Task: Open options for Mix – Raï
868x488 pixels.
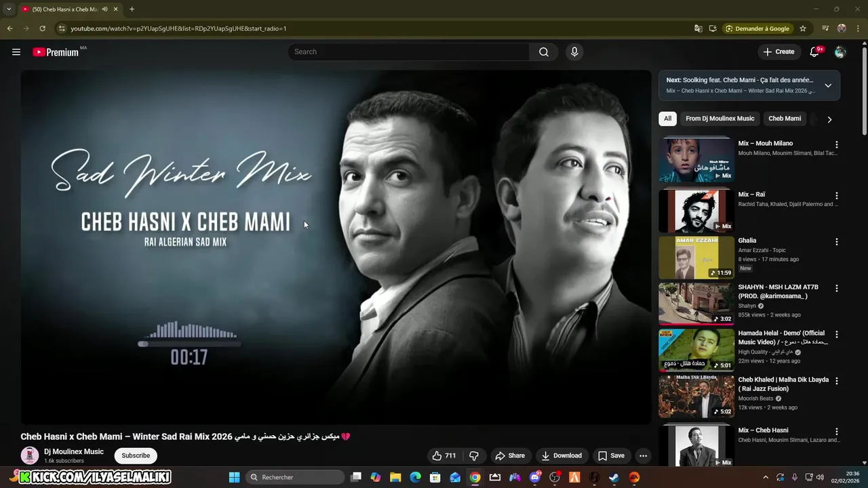Action: tap(836, 195)
